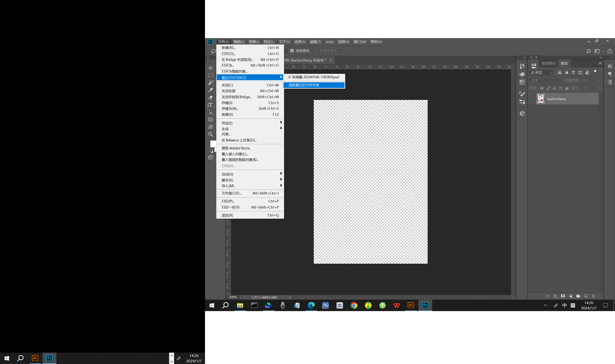
Task: Click the TeacherZhang layer thumbnail
Action: (x=540, y=99)
